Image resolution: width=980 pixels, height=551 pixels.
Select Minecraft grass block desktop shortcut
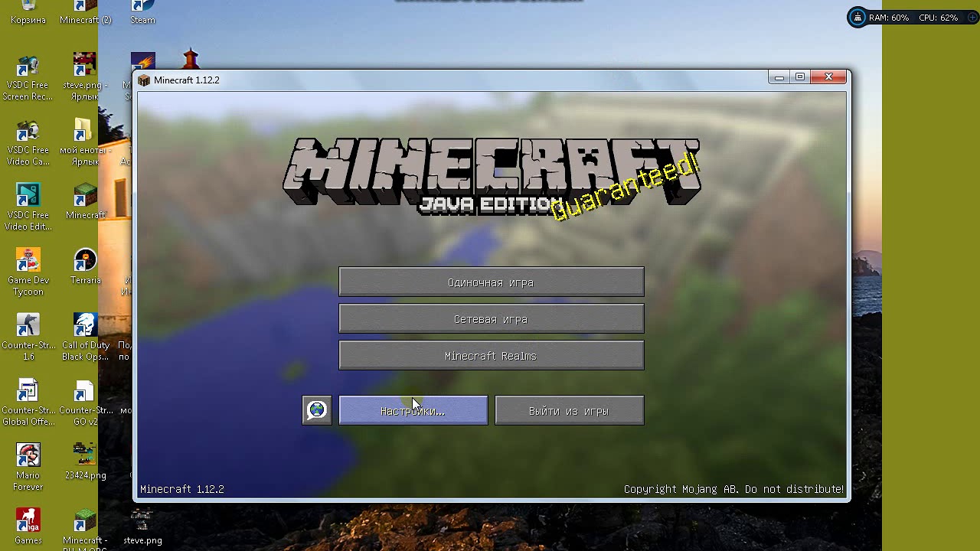pos(85,201)
